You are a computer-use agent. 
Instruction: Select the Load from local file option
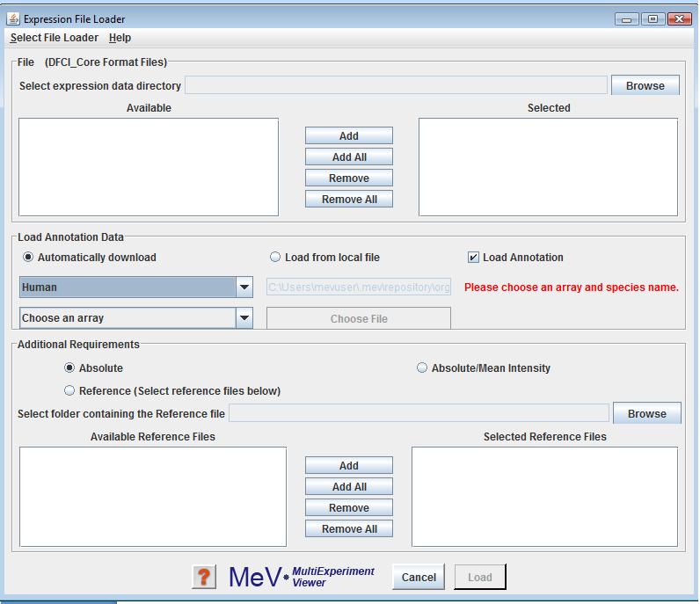pyautogui.click(x=275, y=258)
